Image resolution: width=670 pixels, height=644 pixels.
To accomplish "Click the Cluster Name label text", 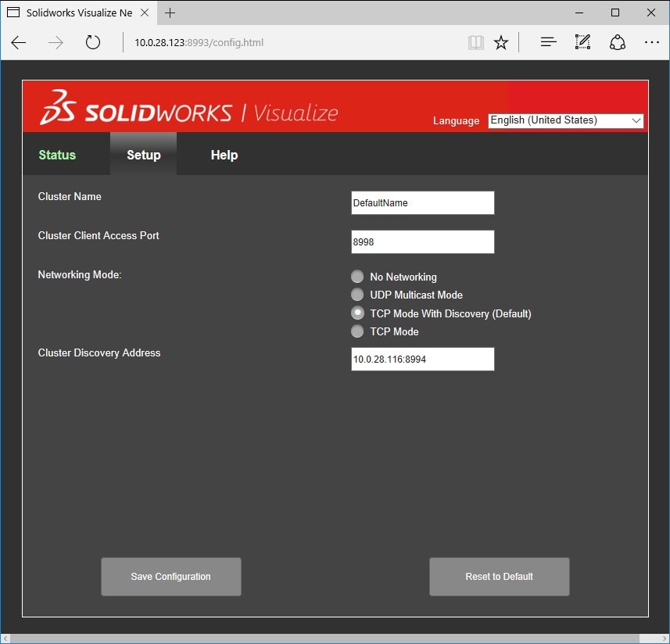I will [x=70, y=196].
